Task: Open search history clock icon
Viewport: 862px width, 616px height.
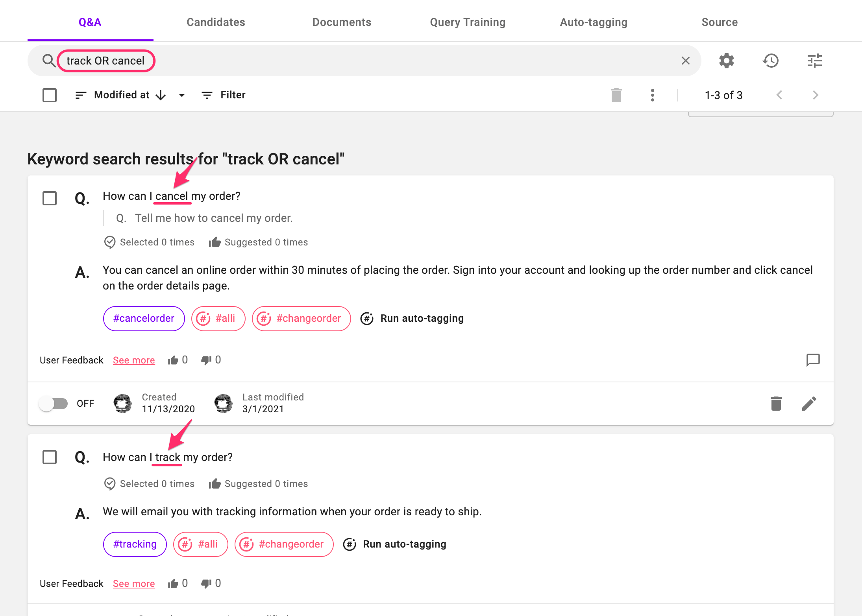Action: click(x=770, y=61)
